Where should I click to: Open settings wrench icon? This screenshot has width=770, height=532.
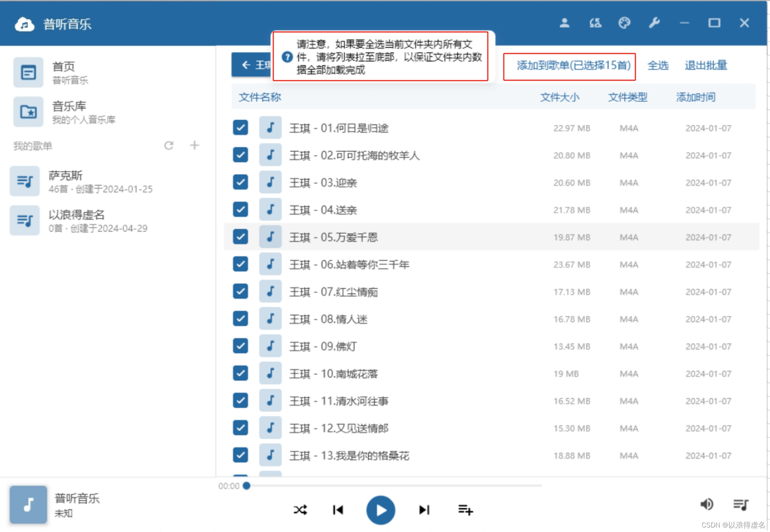pos(654,23)
